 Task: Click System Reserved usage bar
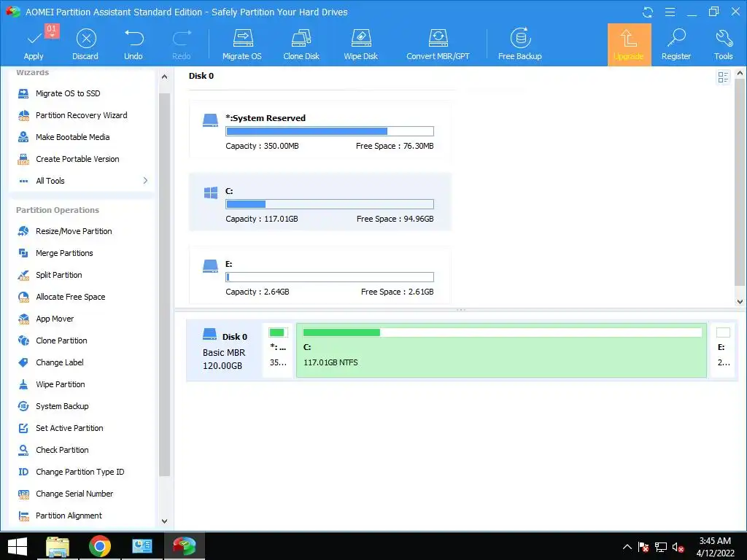tap(330, 131)
